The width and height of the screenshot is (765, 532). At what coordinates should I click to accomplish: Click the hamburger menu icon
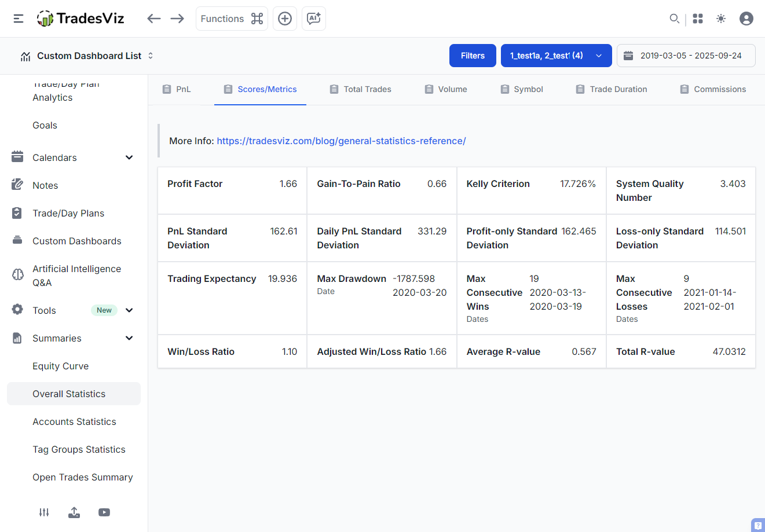(x=19, y=19)
